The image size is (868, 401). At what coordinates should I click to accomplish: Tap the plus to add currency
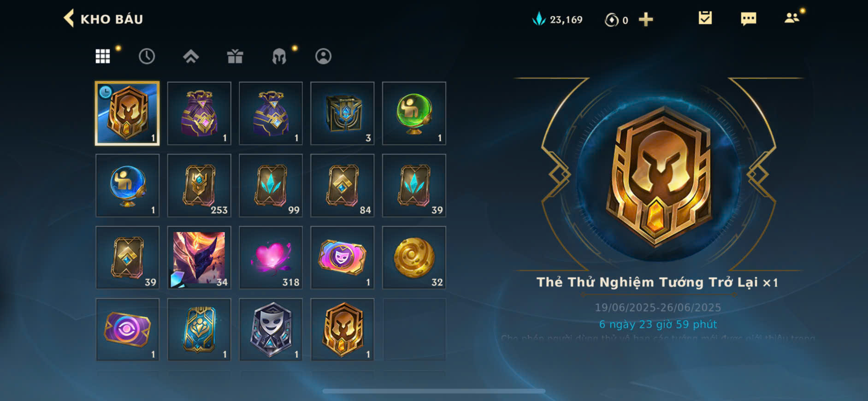point(646,19)
